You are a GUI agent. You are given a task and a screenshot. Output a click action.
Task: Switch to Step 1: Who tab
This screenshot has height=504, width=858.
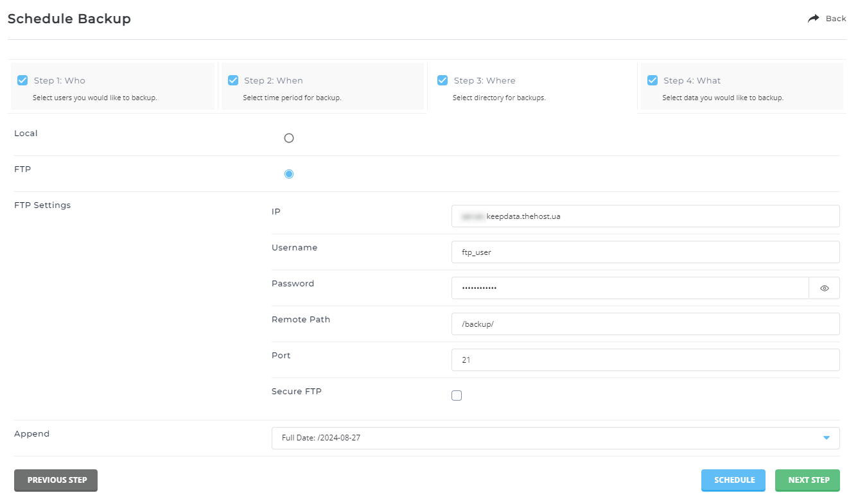click(113, 86)
